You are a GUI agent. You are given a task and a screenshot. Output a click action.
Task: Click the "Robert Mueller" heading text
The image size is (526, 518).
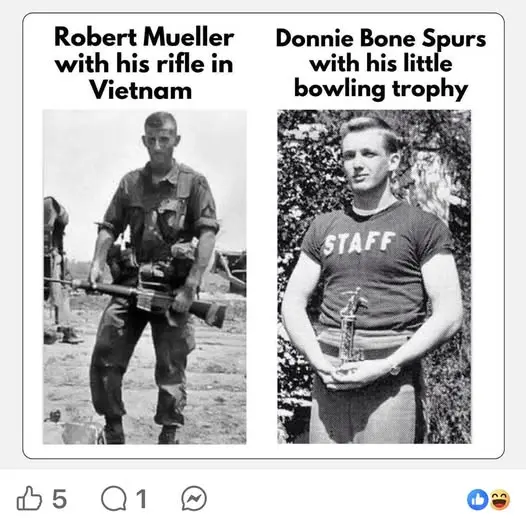pyautogui.click(x=144, y=37)
